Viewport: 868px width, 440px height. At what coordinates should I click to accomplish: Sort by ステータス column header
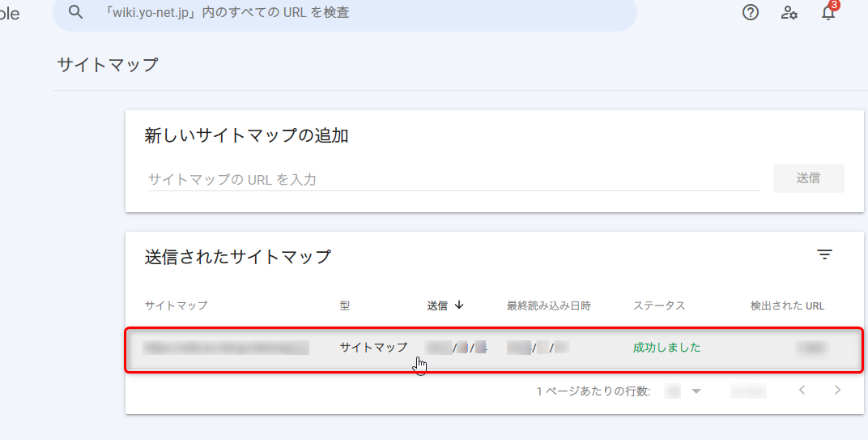659,305
